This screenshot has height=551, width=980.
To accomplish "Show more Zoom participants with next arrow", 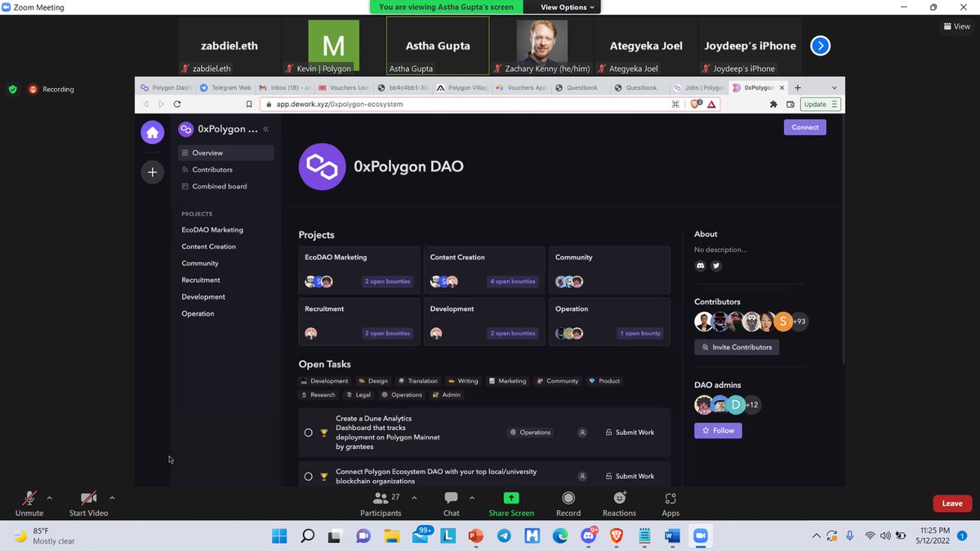I will [x=820, y=46].
